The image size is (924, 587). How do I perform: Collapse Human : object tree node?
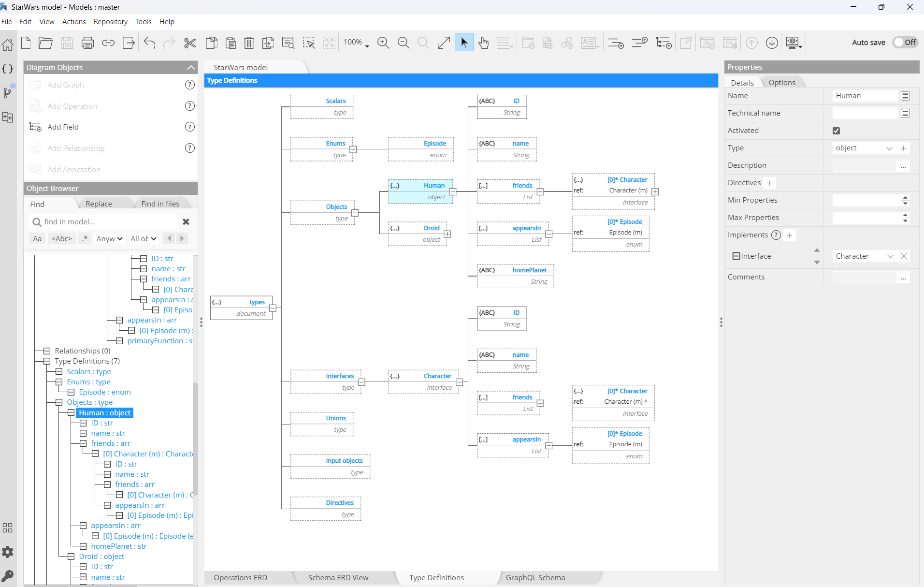(x=71, y=412)
